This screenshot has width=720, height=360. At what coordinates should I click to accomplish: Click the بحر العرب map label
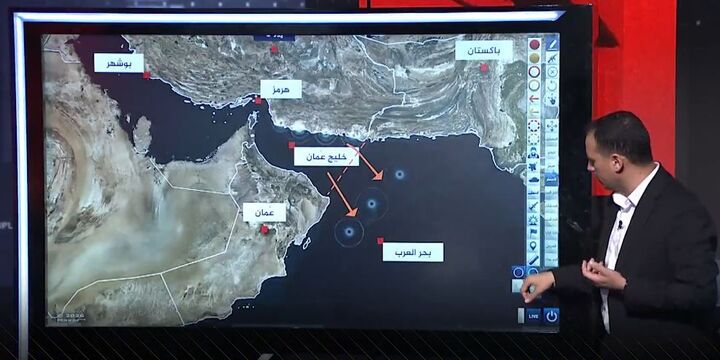click(413, 252)
